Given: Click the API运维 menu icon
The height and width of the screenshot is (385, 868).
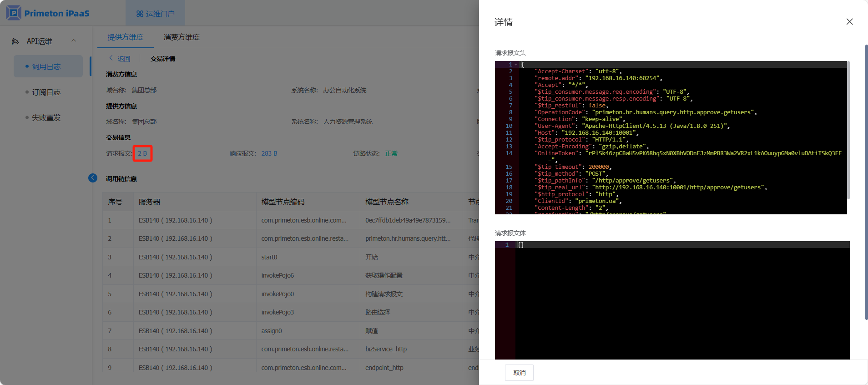Looking at the screenshot, I should coord(15,41).
